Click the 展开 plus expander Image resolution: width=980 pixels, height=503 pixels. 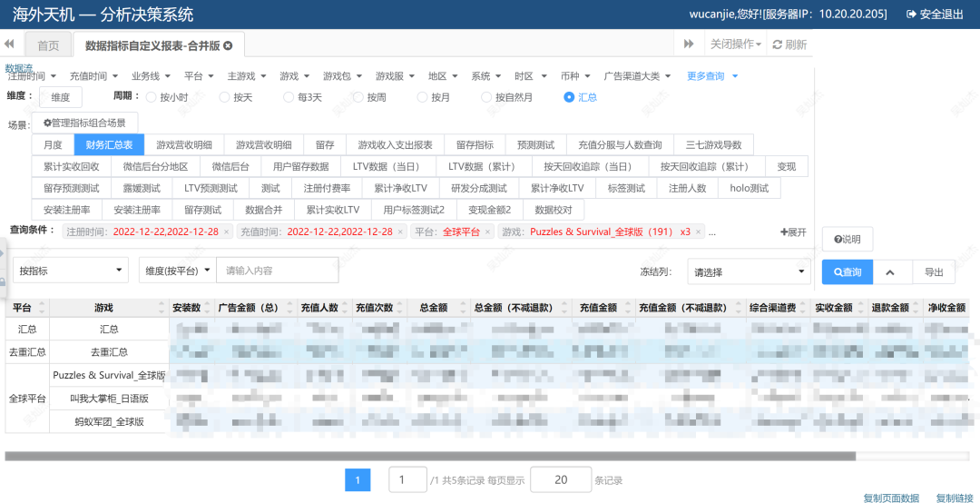[x=793, y=232]
